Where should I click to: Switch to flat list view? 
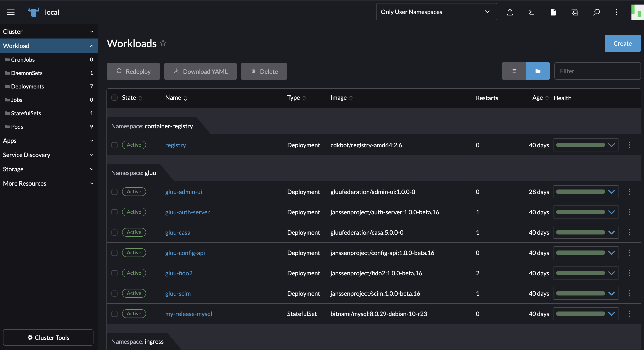[x=514, y=71]
